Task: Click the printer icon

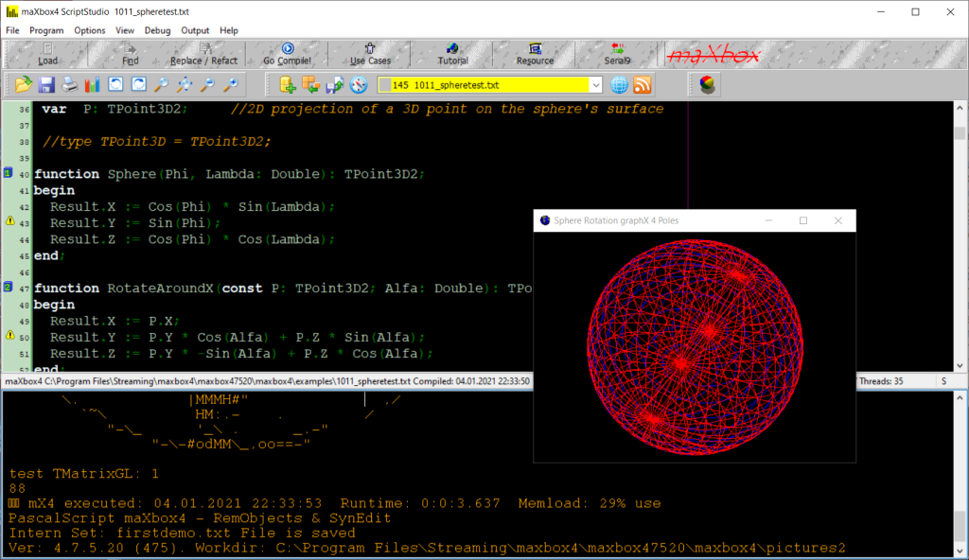Action: tap(69, 85)
